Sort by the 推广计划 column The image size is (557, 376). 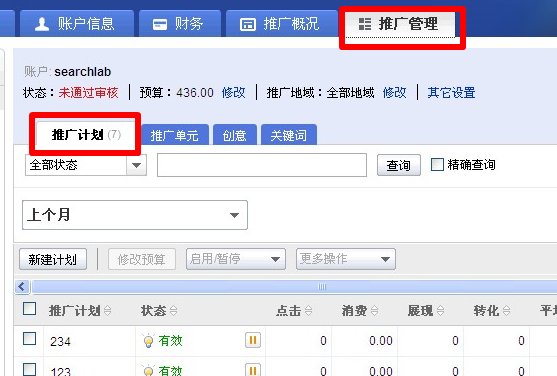tap(80, 311)
